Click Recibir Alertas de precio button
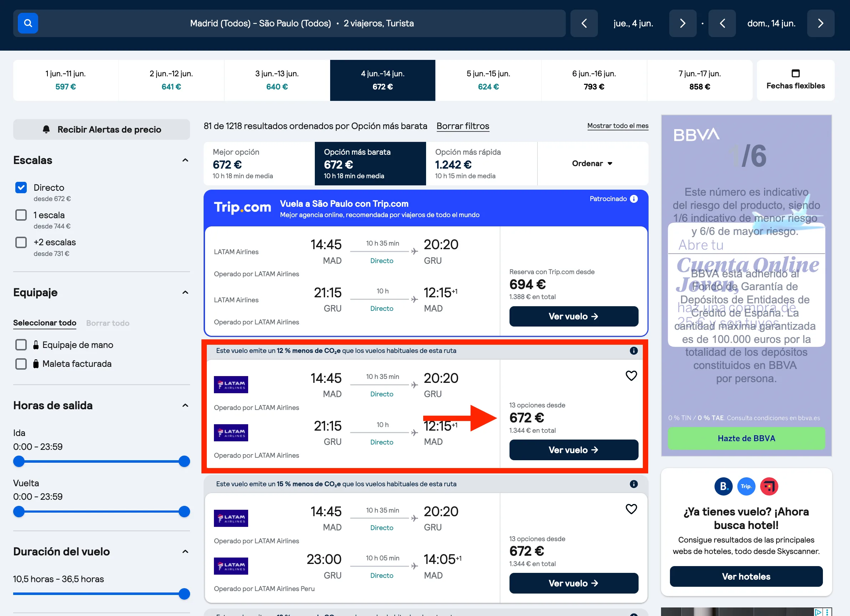Screen dimensions: 850x616 tap(102, 129)
